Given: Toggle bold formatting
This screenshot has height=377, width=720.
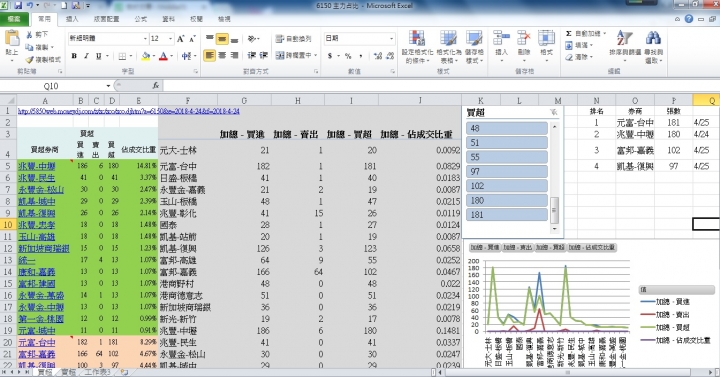Looking at the screenshot, I should [74, 56].
